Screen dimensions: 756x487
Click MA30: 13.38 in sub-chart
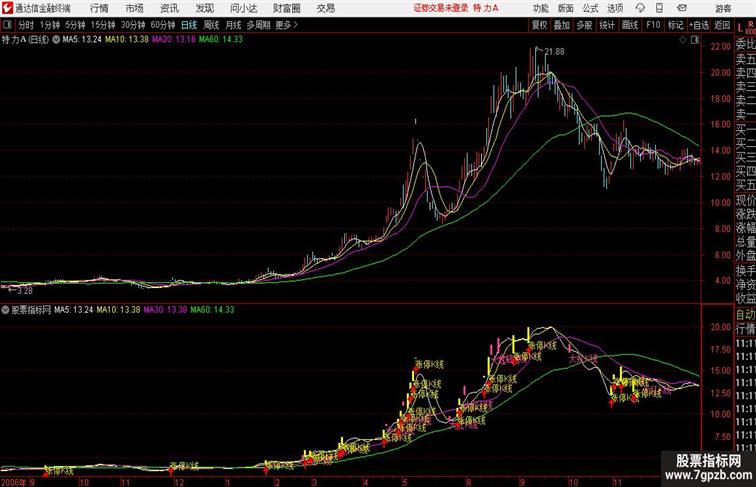[x=165, y=310]
